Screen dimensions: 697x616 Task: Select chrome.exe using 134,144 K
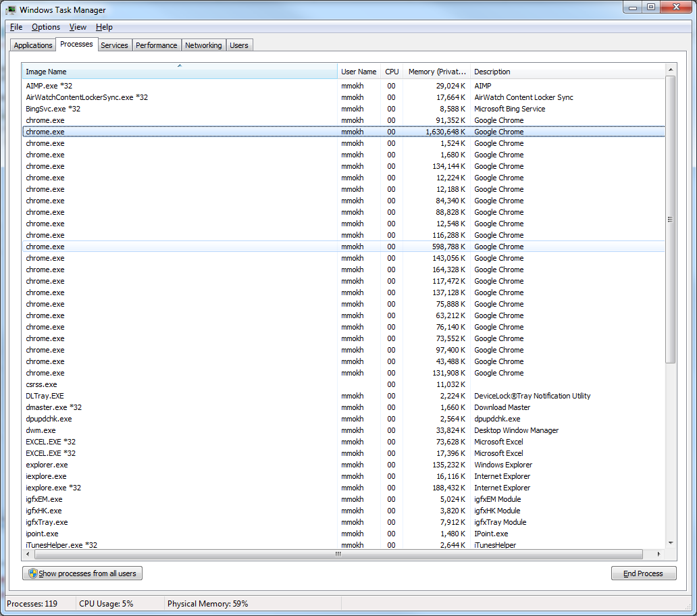pyautogui.click(x=344, y=166)
